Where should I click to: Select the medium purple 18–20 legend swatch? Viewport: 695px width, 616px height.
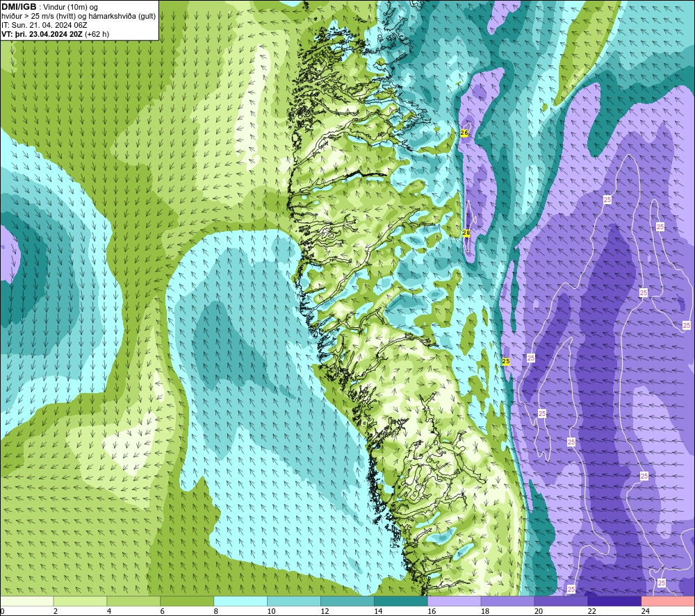[507, 601]
